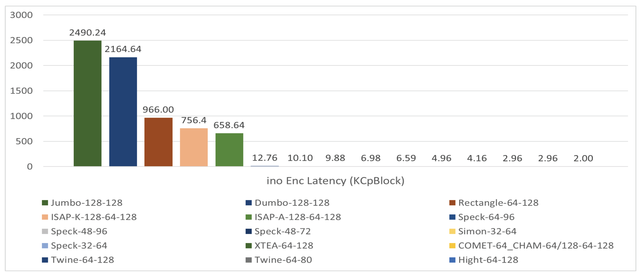Click the Jumbo-128-128 legend color swatch
Image resolution: width=644 pixels, height=278 pixels.
pos(45,203)
